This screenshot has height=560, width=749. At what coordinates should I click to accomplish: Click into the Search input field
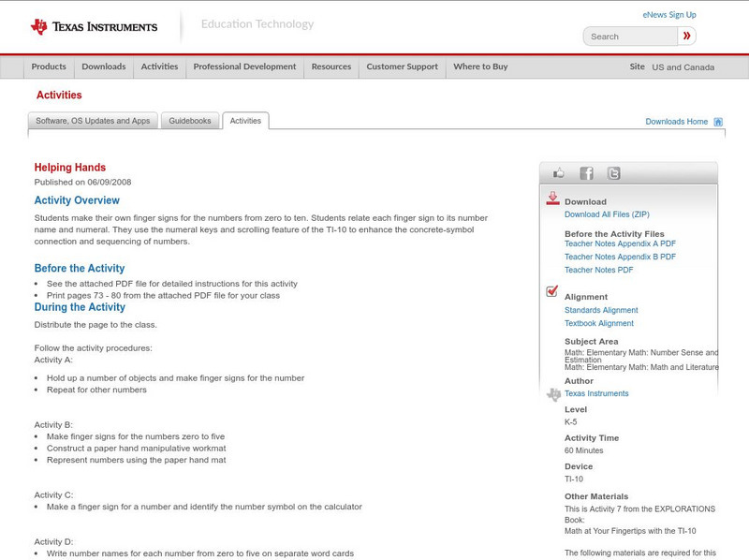click(630, 37)
